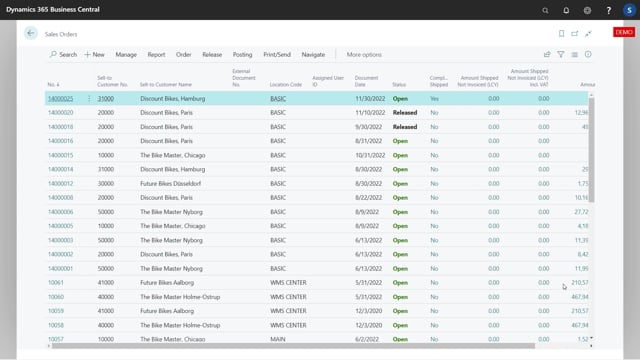Select The Bike Master Nyborg in row 14000003
This screenshot has height=360, width=640.
pyautogui.click(x=171, y=240)
